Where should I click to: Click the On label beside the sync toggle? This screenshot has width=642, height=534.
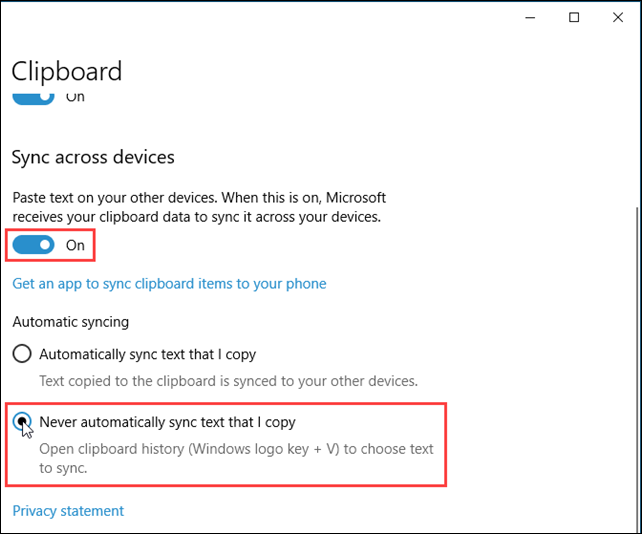[75, 245]
